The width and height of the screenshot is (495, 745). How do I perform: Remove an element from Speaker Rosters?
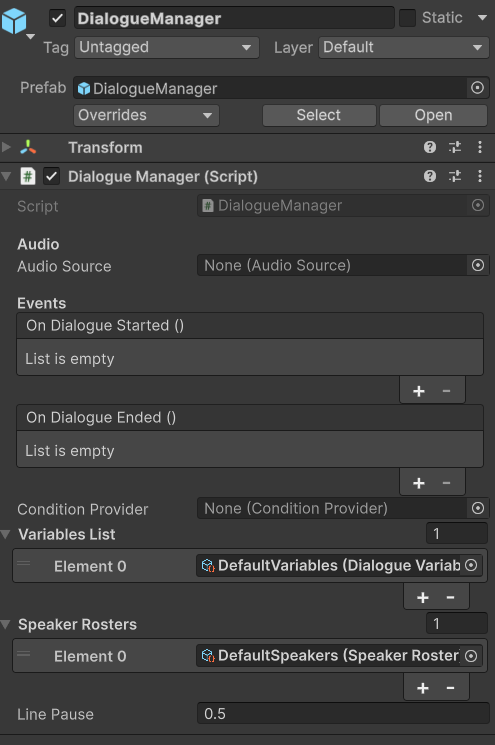450,688
